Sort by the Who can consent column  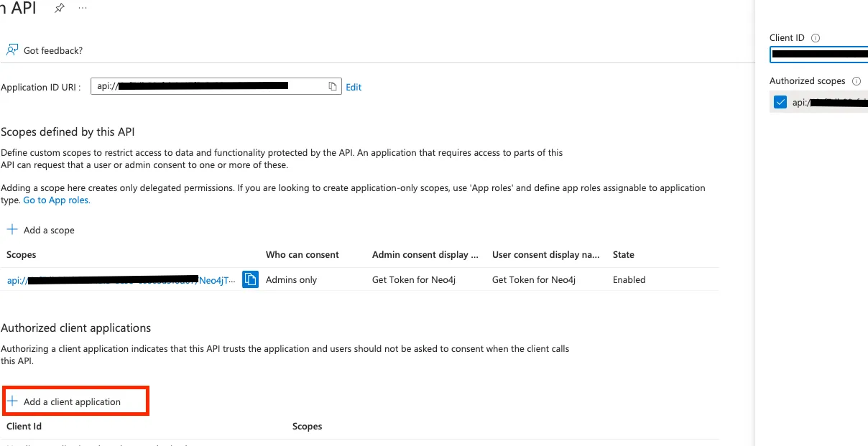tap(302, 254)
